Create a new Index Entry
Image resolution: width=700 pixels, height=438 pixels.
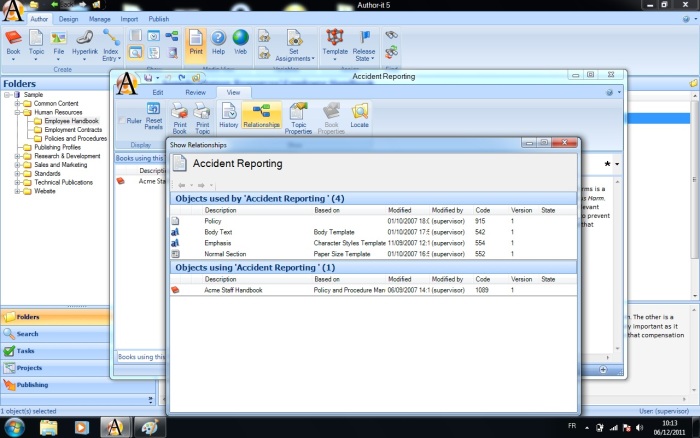pyautogui.click(x=111, y=45)
